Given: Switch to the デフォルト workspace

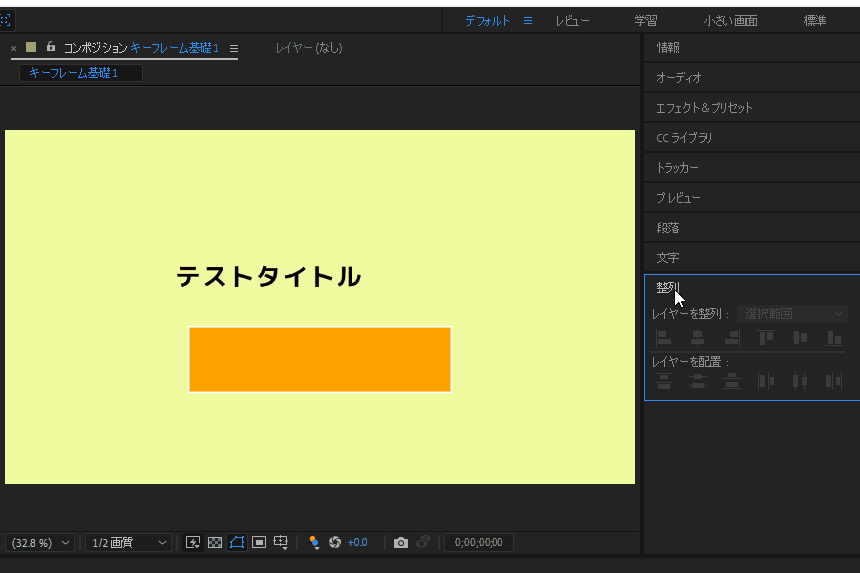Looking at the screenshot, I should click(x=487, y=21).
